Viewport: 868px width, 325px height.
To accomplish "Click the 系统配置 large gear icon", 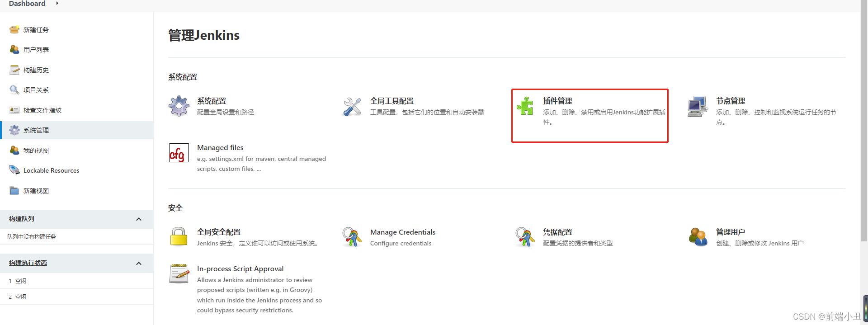I will 179,106.
